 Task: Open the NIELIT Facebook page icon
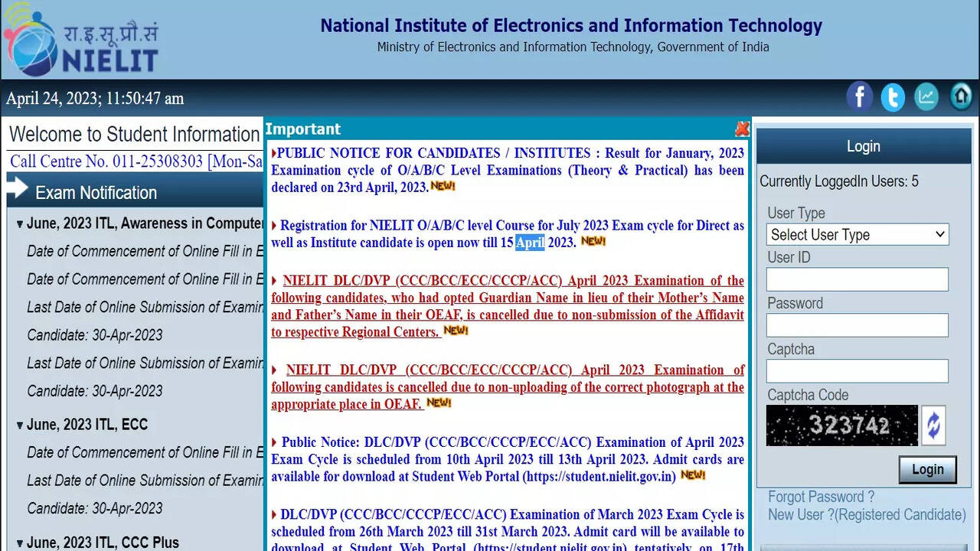click(859, 97)
